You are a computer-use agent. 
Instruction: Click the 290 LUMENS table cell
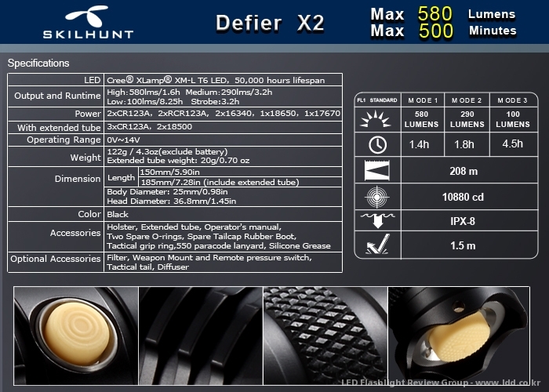tap(467, 119)
